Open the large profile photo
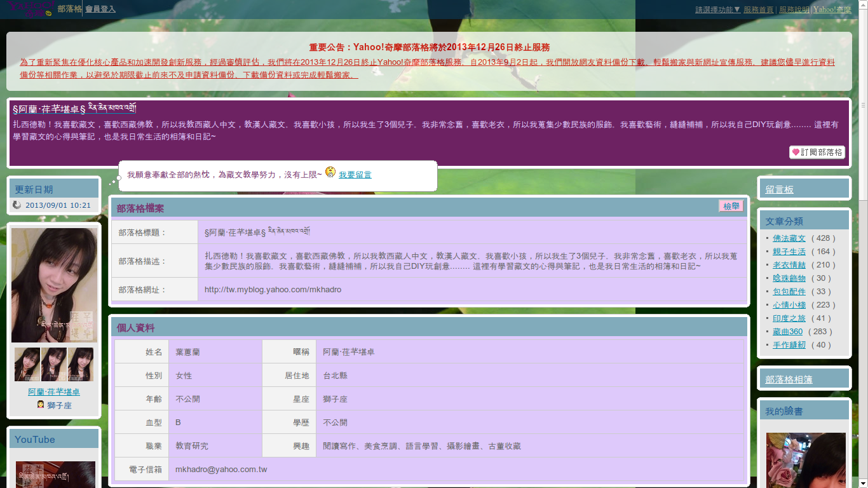The height and width of the screenshot is (488, 868). 54,285
